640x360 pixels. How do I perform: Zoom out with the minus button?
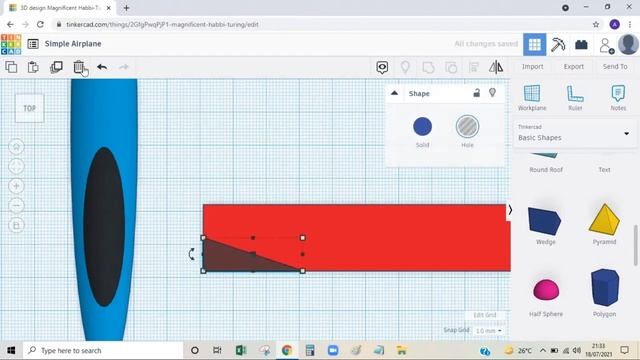(x=17, y=206)
